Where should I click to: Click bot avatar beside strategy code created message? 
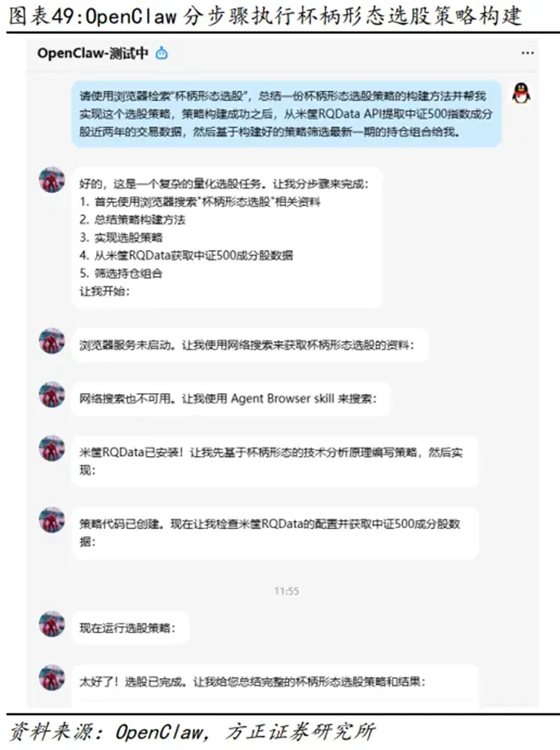pos(51,520)
